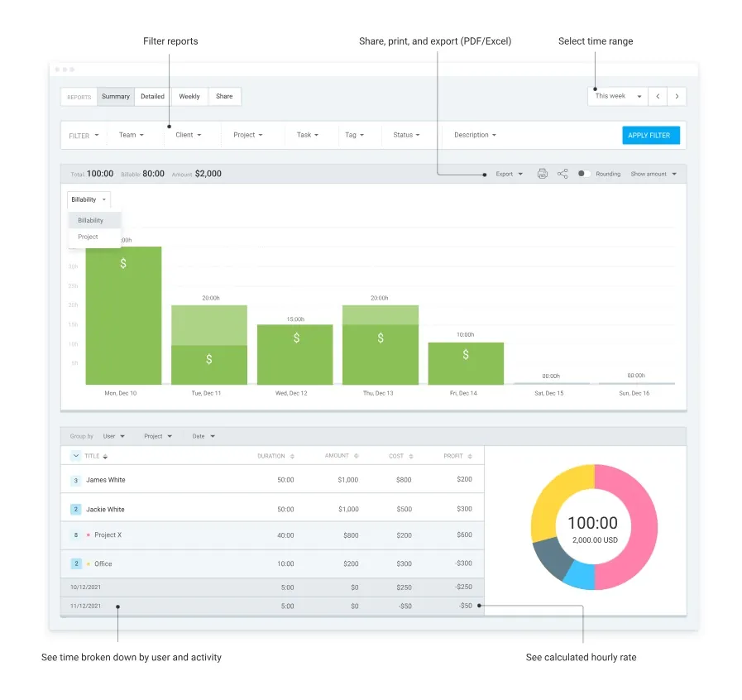Click the 100:00 total in donut center

(592, 523)
